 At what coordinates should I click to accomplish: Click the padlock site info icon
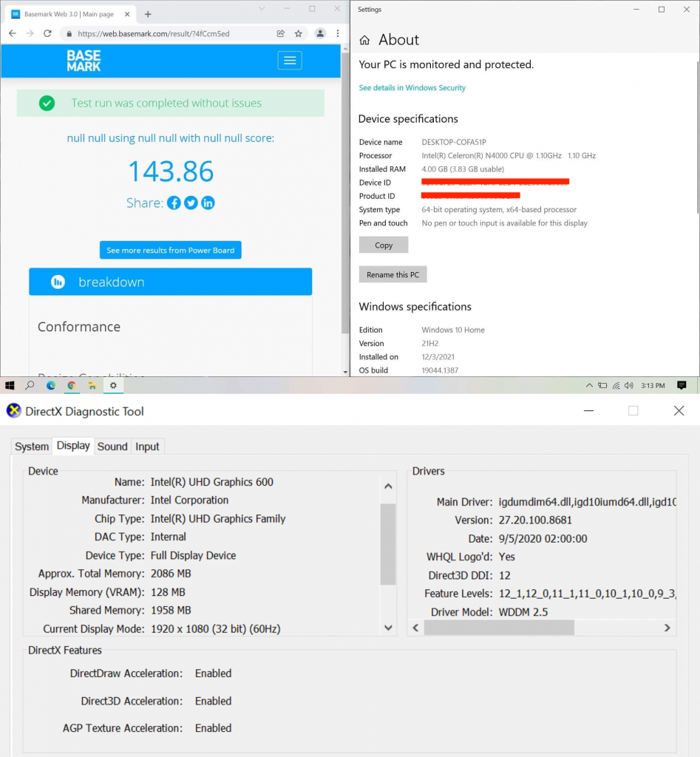point(69,34)
